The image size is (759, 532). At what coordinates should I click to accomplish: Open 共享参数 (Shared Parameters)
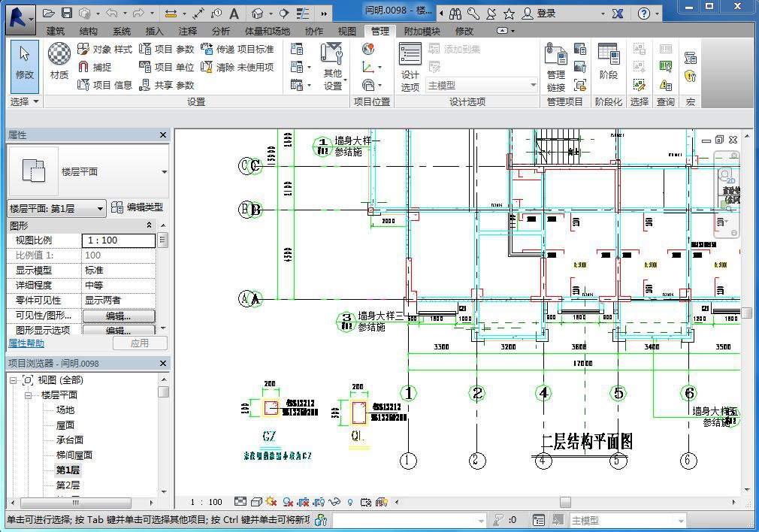coord(167,85)
